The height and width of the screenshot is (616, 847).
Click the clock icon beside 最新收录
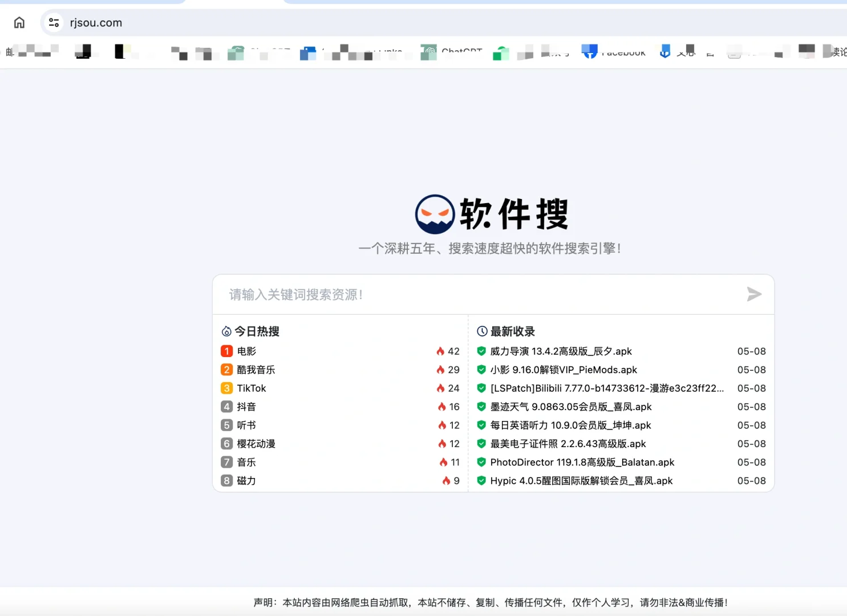click(482, 331)
